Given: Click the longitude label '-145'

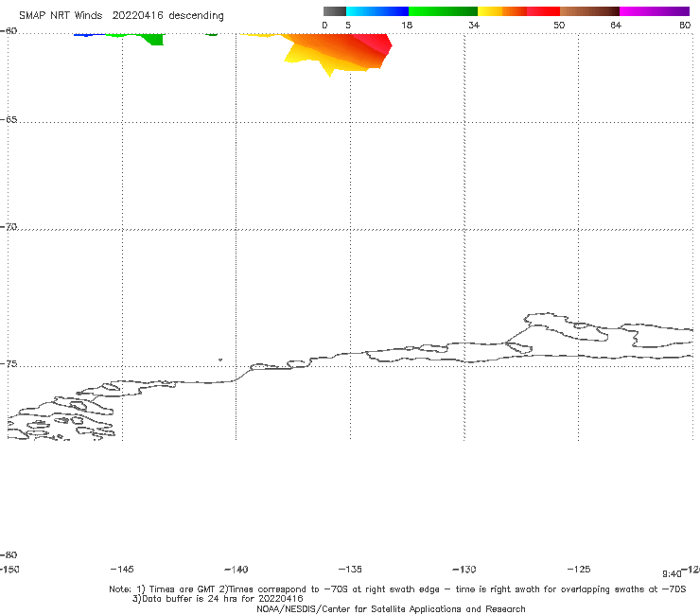Looking at the screenshot, I should click(x=122, y=569).
